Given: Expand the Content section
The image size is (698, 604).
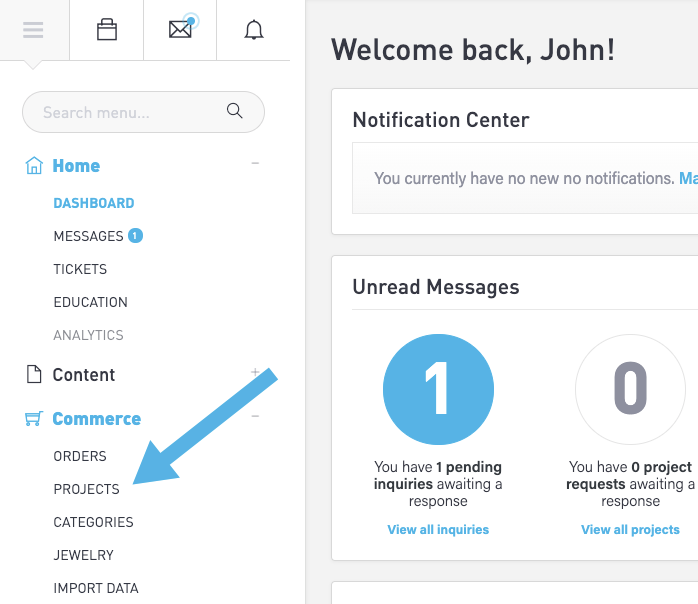Looking at the screenshot, I should point(255,372).
